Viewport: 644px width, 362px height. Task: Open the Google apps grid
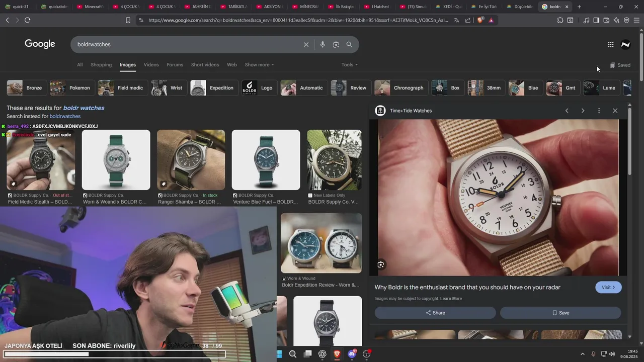click(x=610, y=45)
